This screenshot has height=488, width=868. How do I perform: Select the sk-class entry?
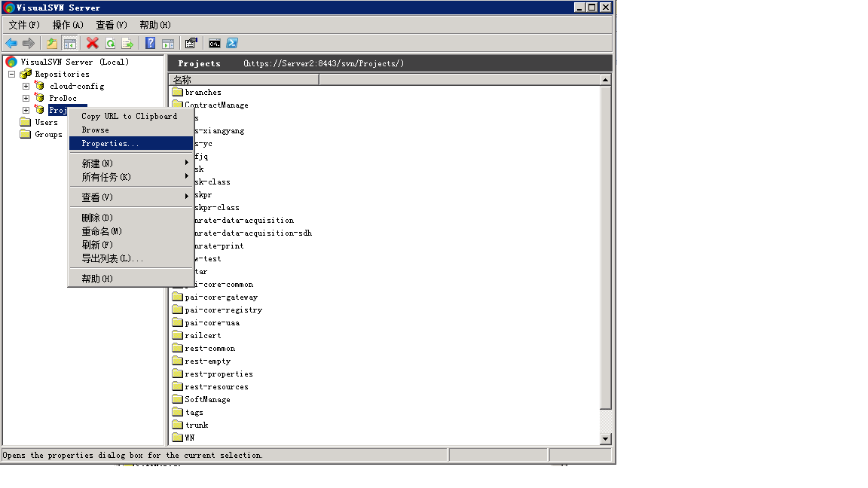212,182
